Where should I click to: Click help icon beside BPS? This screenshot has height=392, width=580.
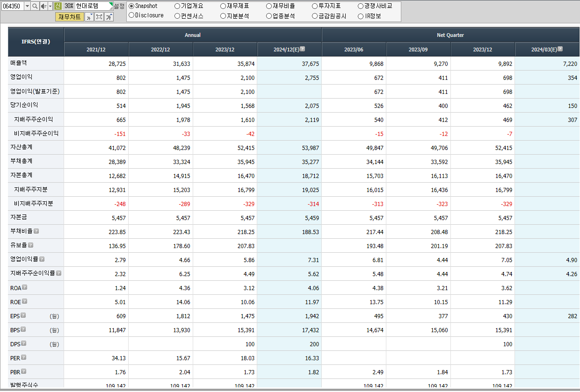[x=23, y=329]
